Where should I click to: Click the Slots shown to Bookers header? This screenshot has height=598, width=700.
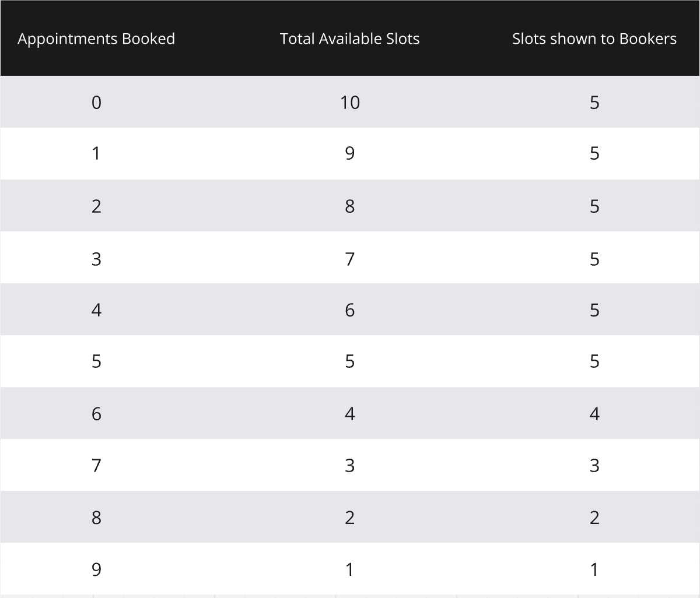594,39
